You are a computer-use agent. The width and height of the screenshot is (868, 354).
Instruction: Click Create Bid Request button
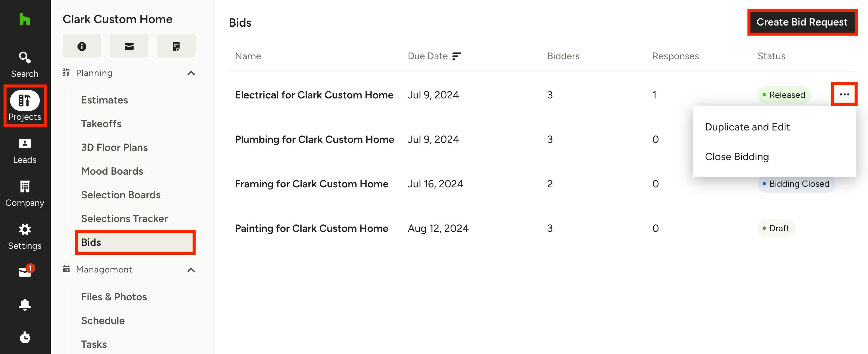[802, 22]
